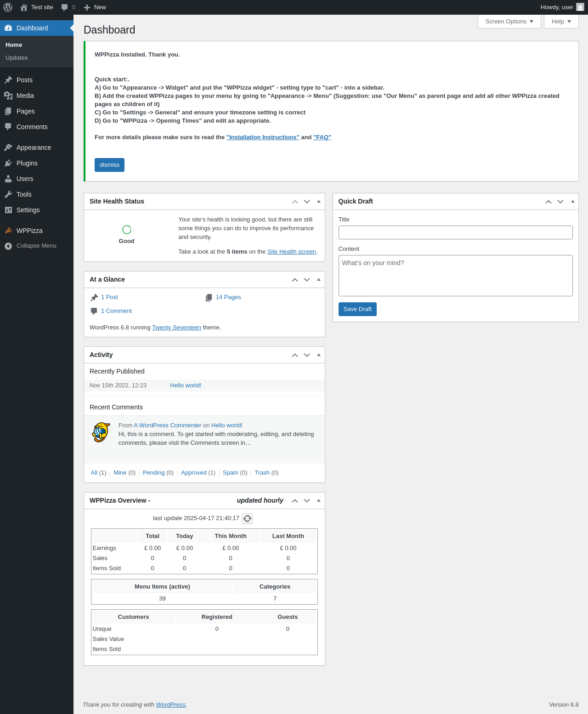The image size is (588, 714).
Task: Open the comments bubble in admin bar
Action: [x=65, y=7]
